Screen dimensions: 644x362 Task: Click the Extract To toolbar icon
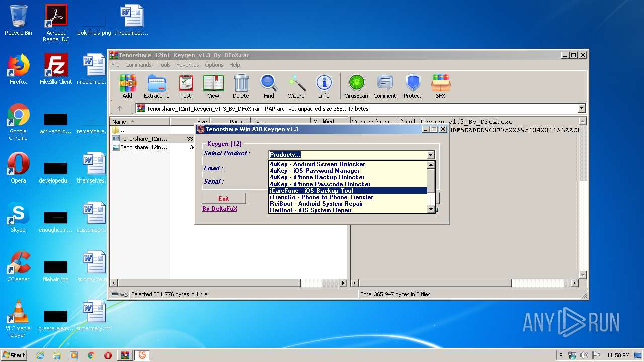point(156,86)
